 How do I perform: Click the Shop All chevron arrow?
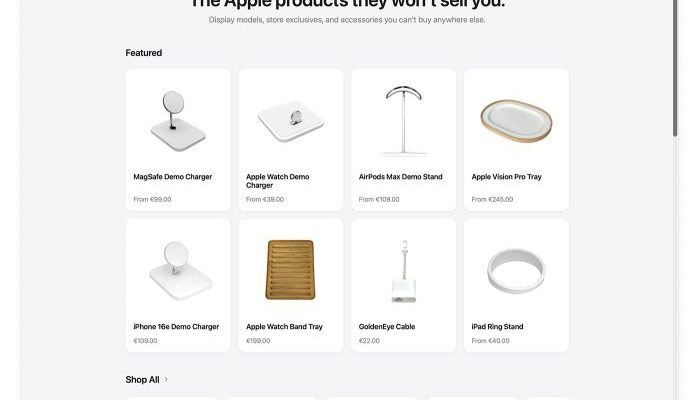[x=166, y=379]
